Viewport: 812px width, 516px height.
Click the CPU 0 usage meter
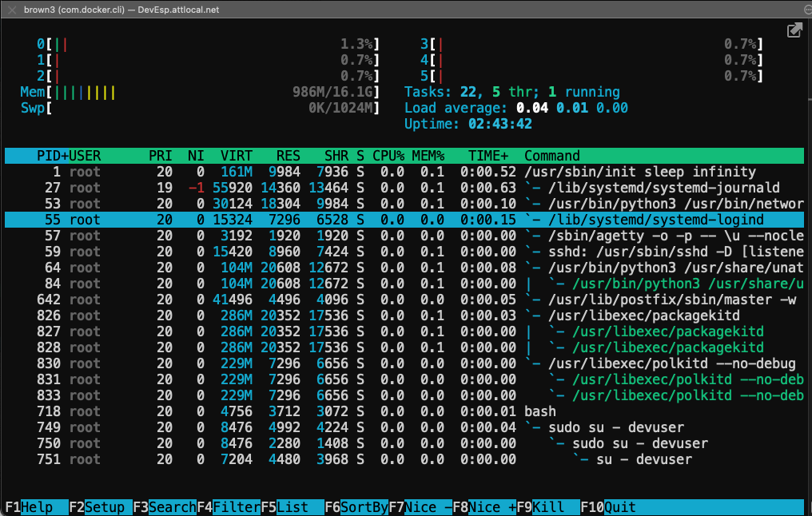pos(208,45)
